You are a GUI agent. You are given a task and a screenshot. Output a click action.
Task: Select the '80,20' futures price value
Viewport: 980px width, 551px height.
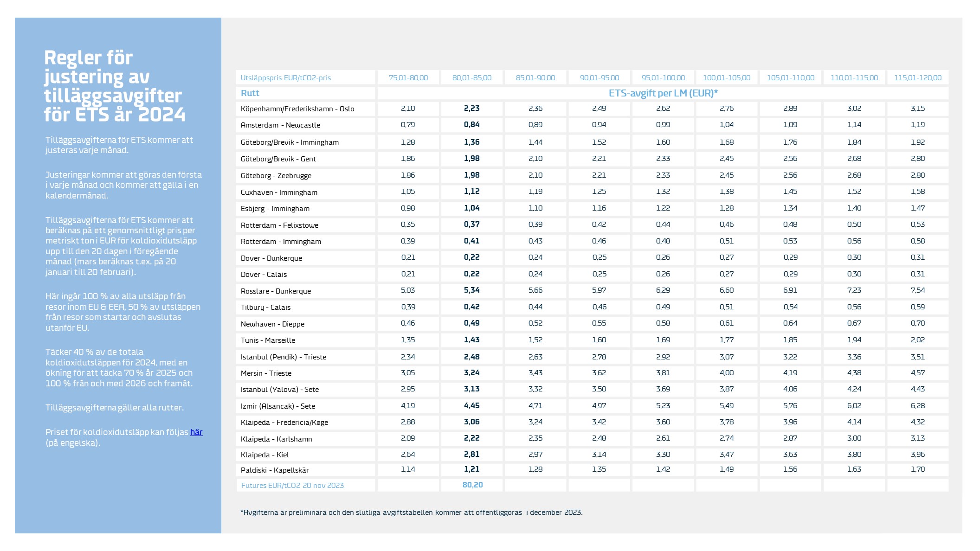(472, 485)
